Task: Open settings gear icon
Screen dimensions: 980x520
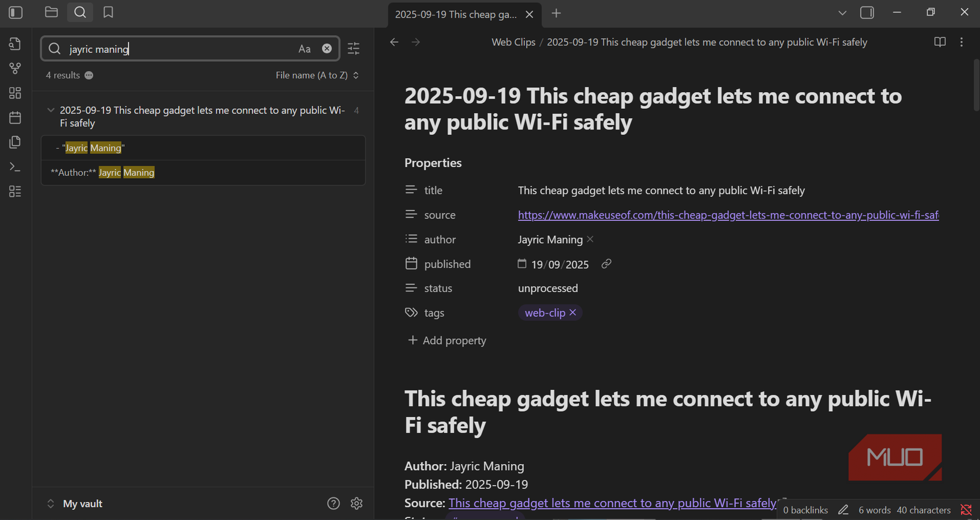Action: click(356, 503)
